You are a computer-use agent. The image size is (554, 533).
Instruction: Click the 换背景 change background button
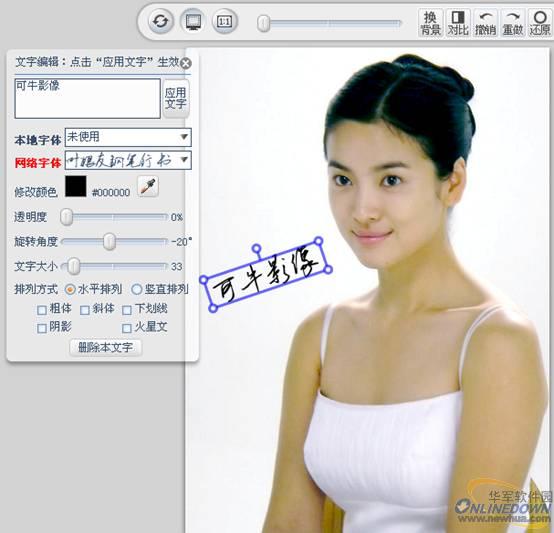(430, 23)
